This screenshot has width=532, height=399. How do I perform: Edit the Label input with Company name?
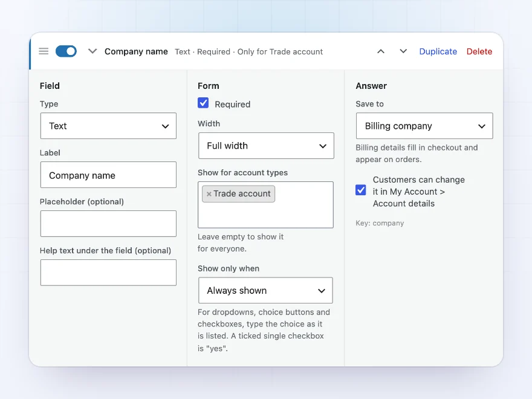(x=108, y=175)
